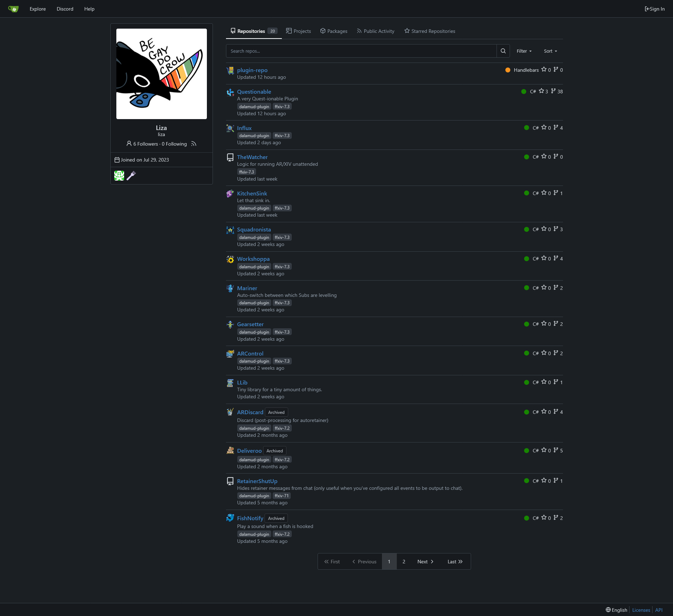
Task: Open the Sort dropdown
Action: (x=551, y=51)
